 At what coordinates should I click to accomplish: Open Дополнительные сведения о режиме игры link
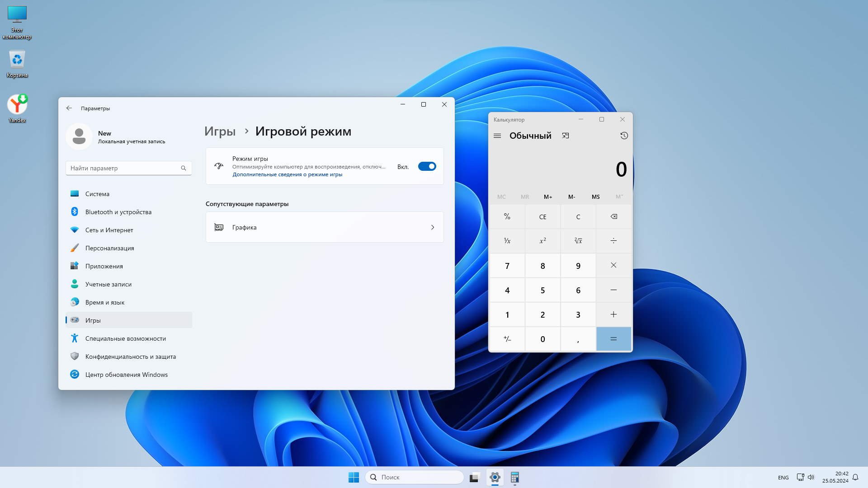(x=287, y=174)
